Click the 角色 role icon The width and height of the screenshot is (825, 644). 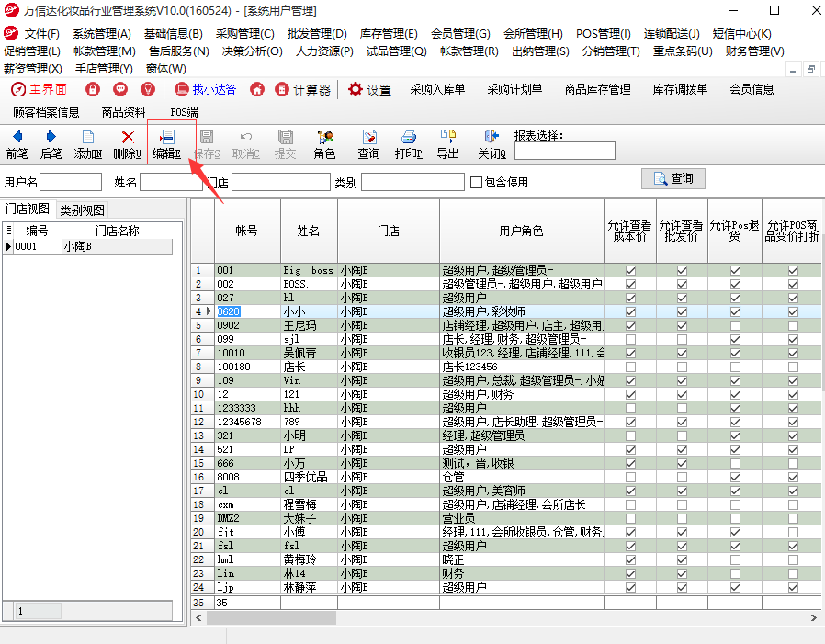(324, 137)
